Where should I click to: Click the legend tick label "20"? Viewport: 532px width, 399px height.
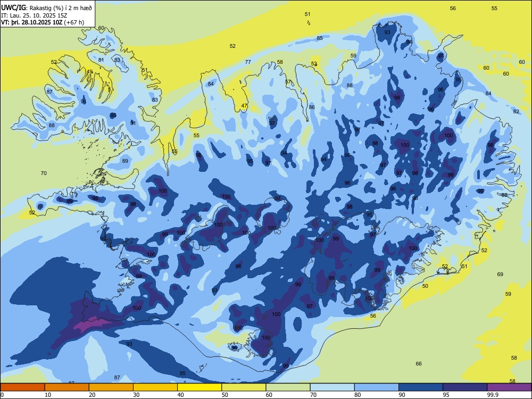pos(92,395)
